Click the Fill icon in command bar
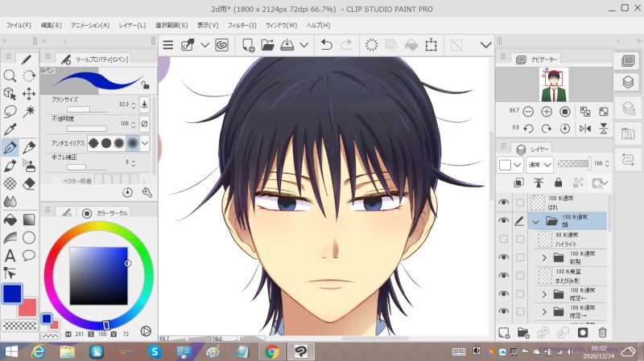The height and width of the screenshot is (361, 644). pos(411,45)
